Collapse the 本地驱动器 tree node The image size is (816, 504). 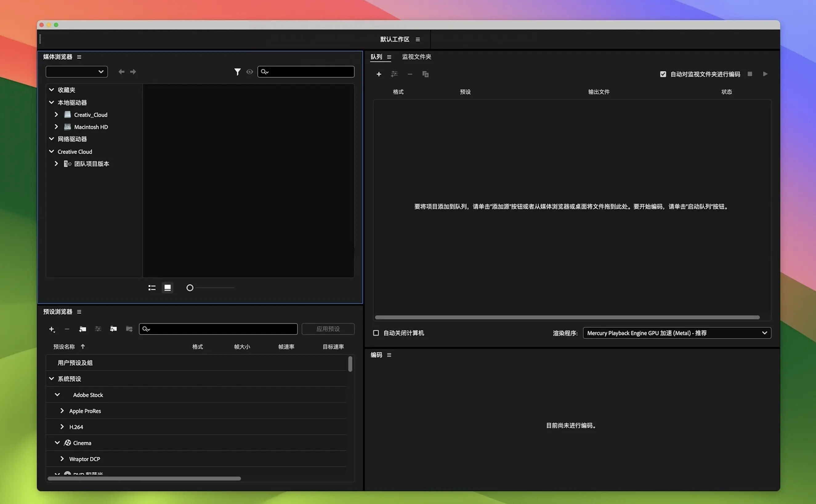tap(51, 102)
